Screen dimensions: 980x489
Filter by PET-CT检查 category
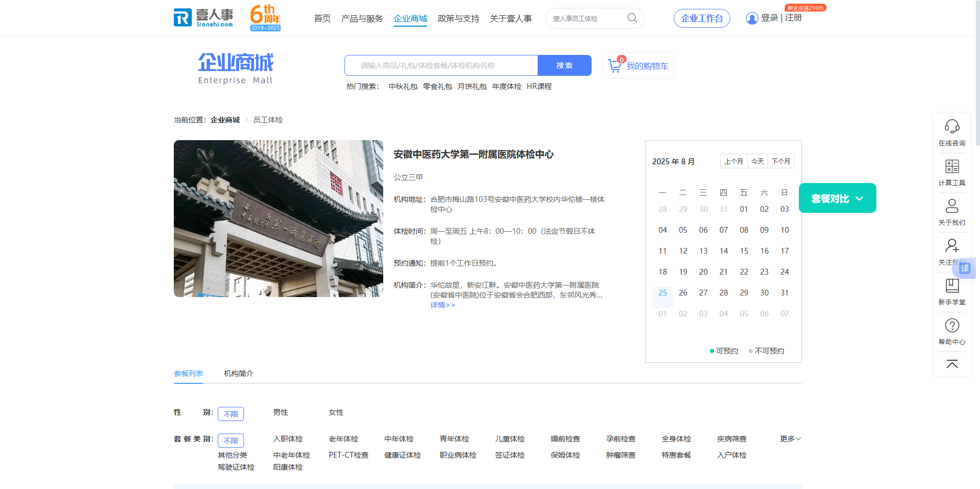349,455
